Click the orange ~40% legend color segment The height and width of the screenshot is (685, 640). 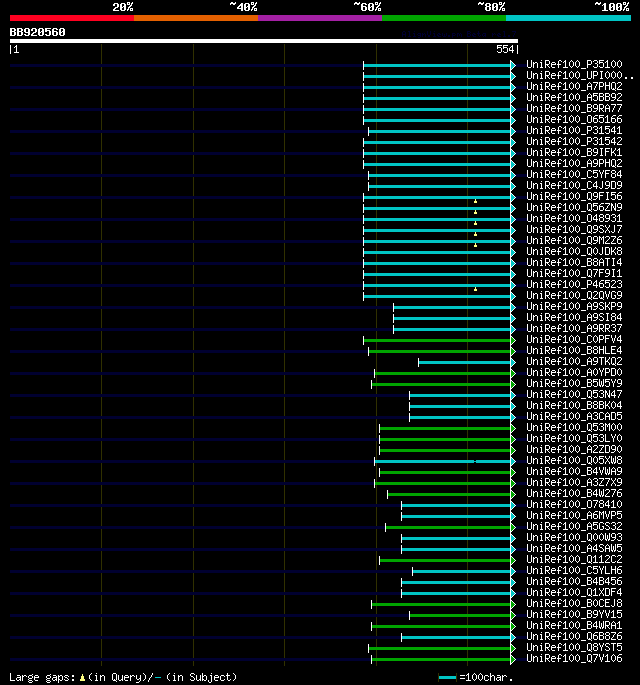[196, 18]
